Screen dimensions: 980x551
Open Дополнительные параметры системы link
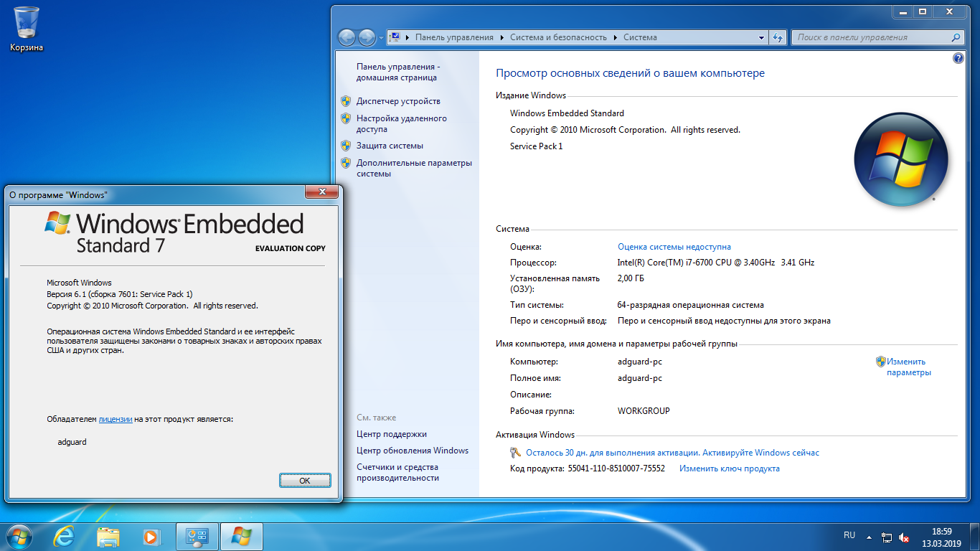(414, 168)
